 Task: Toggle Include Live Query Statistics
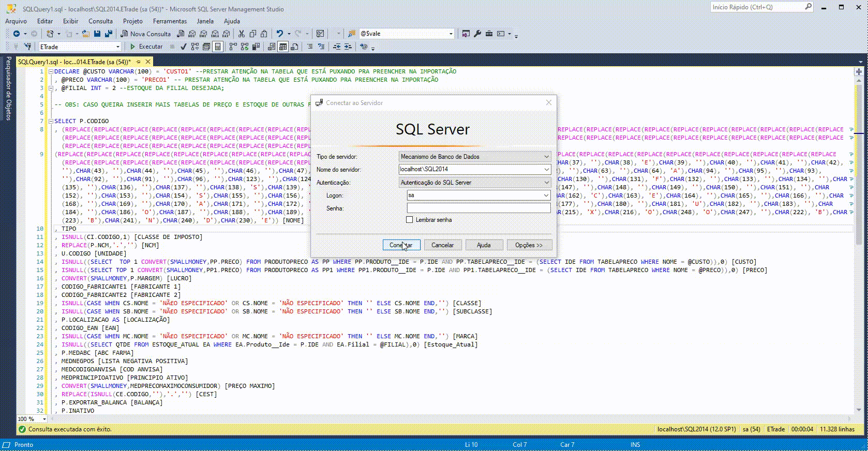(244, 47)
